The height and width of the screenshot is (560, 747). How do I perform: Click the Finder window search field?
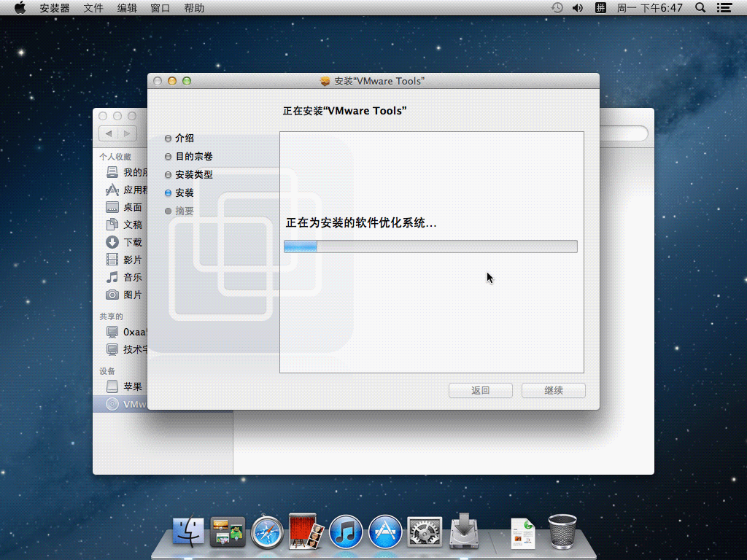623,133
